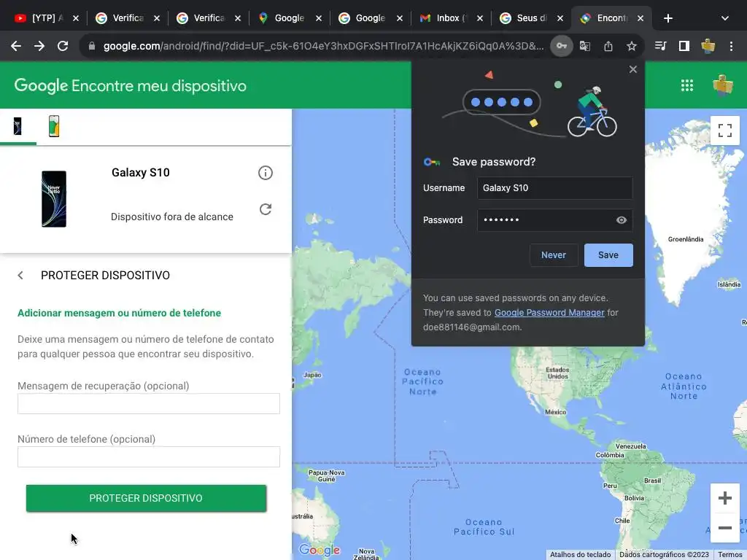Select the first device tab thumbnail
This screenshot has width=747, height=560.
pyautogui.click(x=18, y=126)
